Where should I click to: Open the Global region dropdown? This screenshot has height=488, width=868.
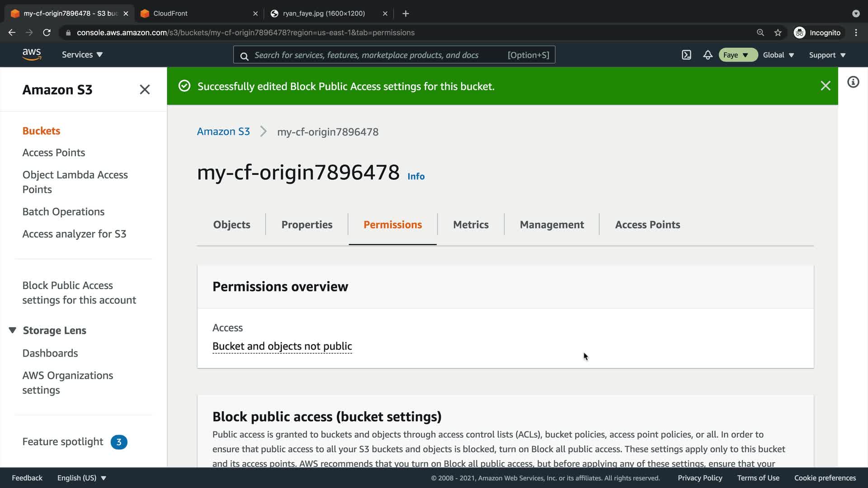(778, 55)
